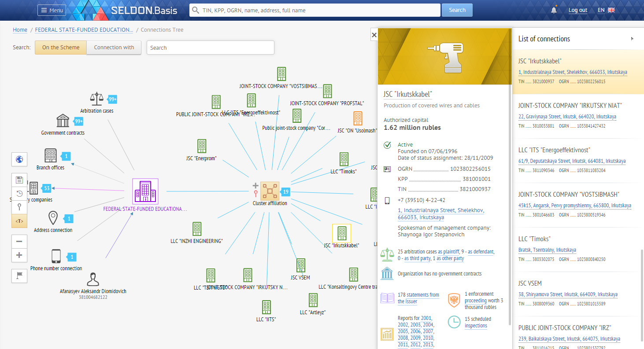Select the LLC "Artleyz" node
644x349 pixels.
(313, 300)
